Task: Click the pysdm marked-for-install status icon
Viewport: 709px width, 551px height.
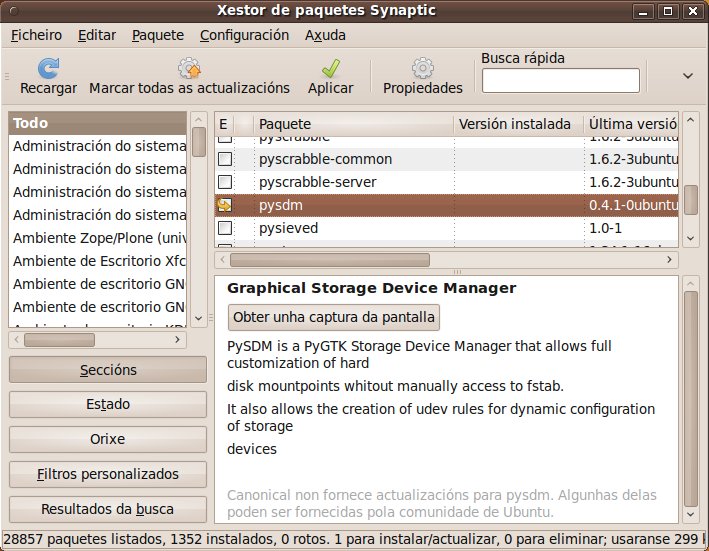Action: (x=225, y=205)
